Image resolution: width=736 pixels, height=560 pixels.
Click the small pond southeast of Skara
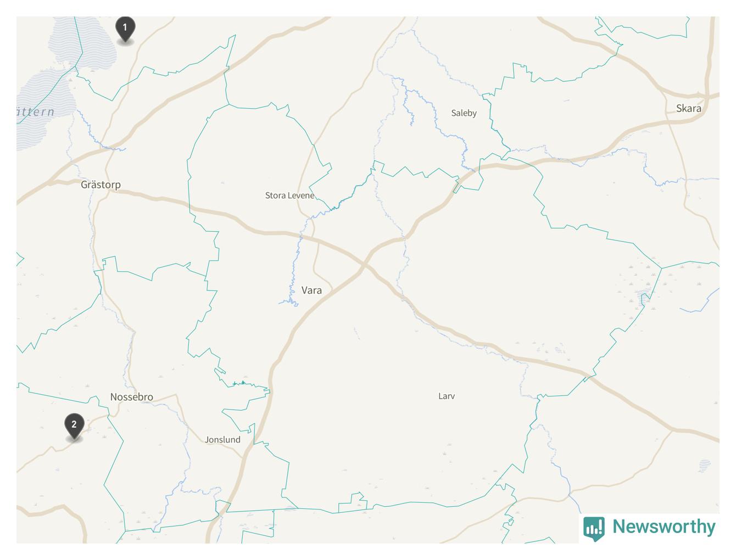click(x=705, y=466)
